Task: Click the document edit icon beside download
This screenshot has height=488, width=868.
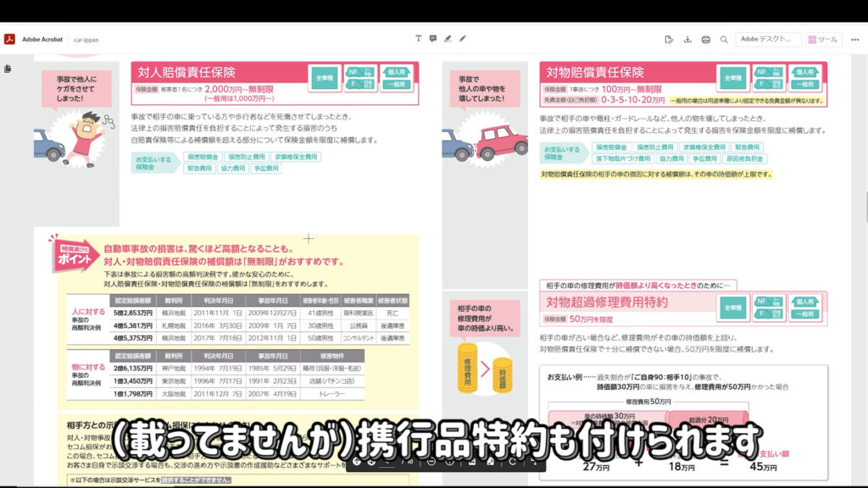Action: click(x=669, y=39)
